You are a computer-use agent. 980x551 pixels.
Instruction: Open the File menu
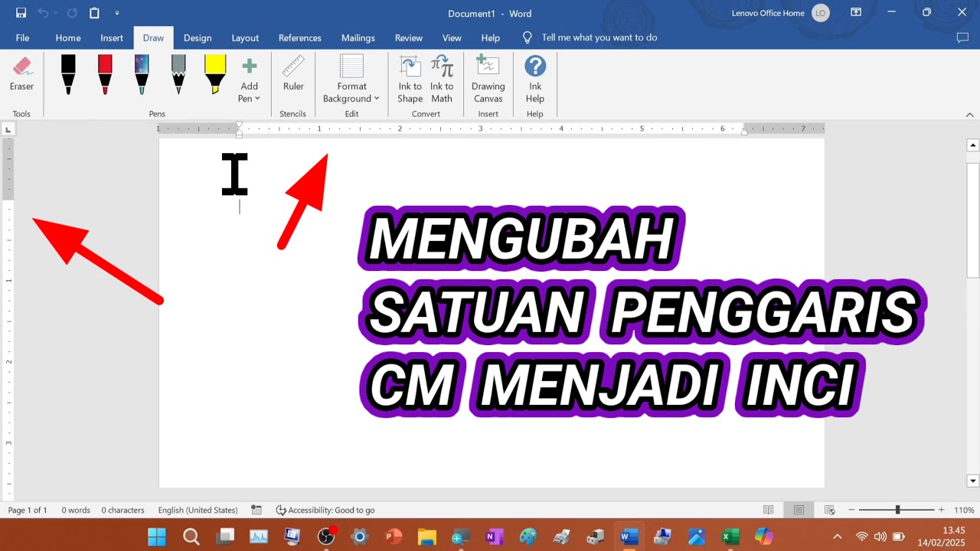click(x=22, y=37)
